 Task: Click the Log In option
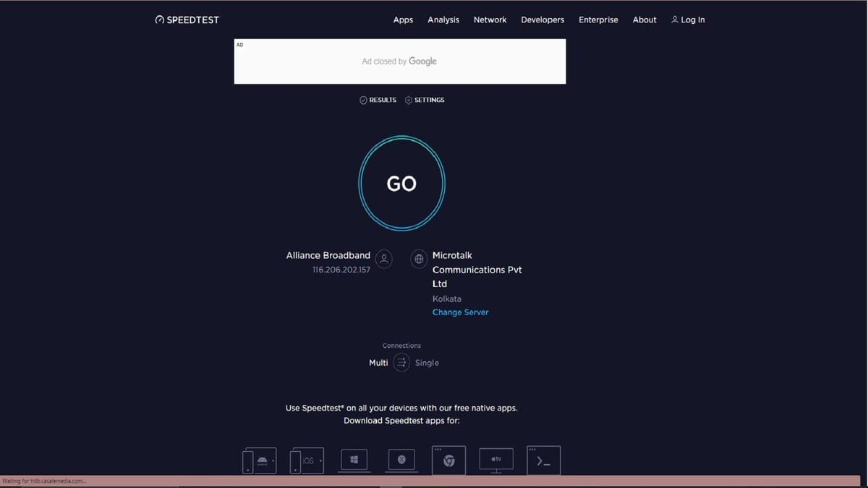pyautogui.click(x=688, y=20)
